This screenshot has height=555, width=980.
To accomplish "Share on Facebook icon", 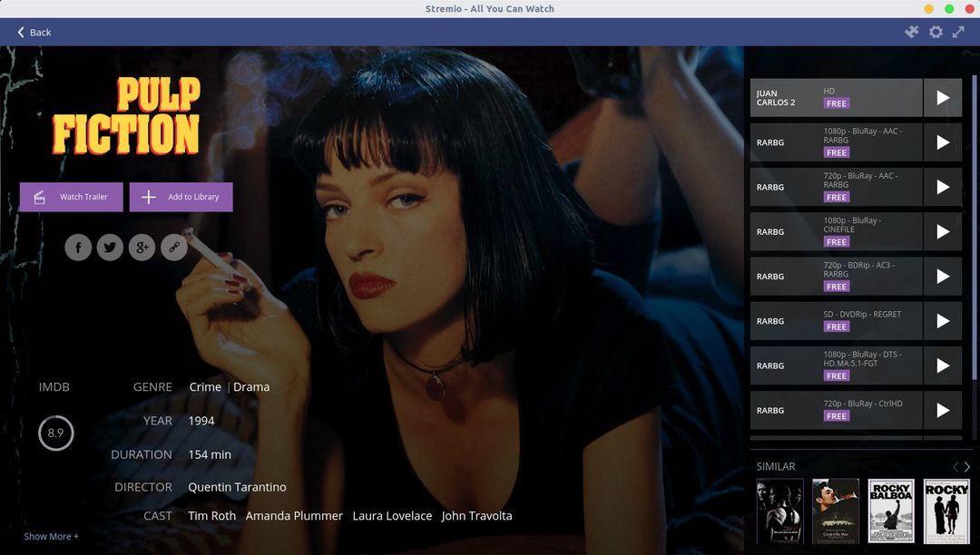I will [x=78, y=247].
